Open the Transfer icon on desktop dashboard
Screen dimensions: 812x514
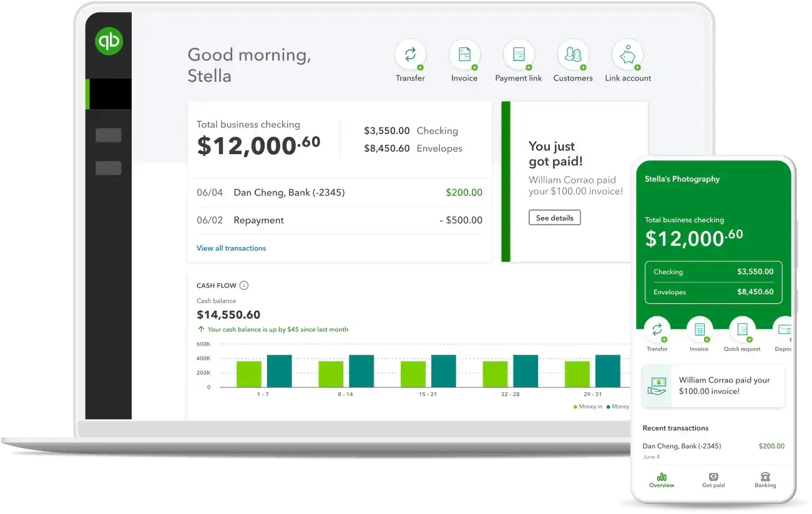[x=410, y=55]
